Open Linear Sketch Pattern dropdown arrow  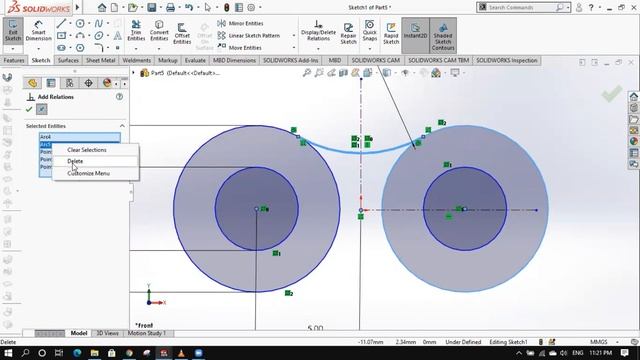click(x=293, y=36)
